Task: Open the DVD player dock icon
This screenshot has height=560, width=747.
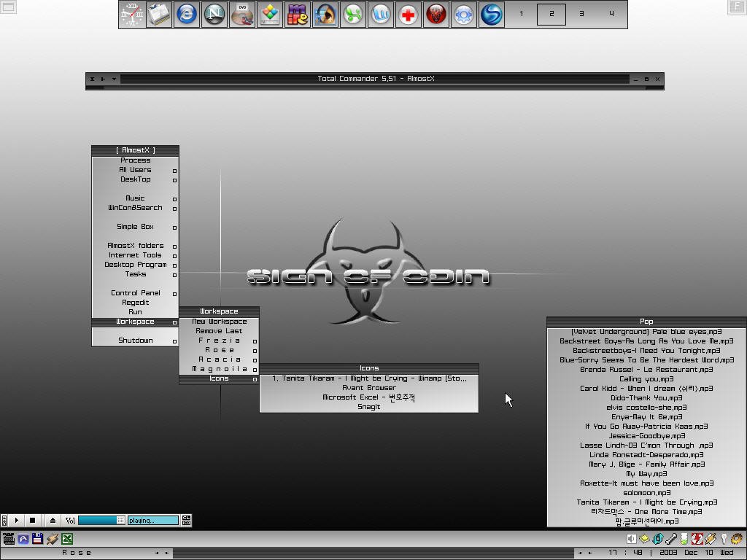Action: tap(242, 15)
